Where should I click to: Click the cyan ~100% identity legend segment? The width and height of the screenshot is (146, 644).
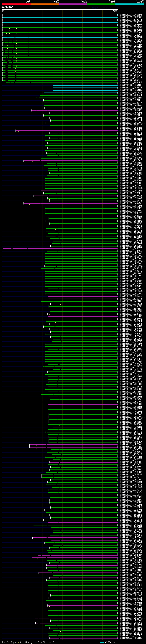[130, 4]
